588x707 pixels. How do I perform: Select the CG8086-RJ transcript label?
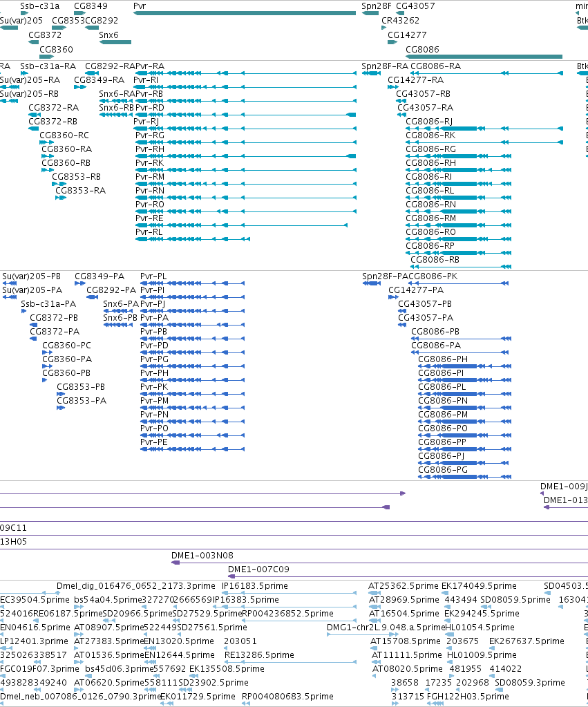pos(429,122)
